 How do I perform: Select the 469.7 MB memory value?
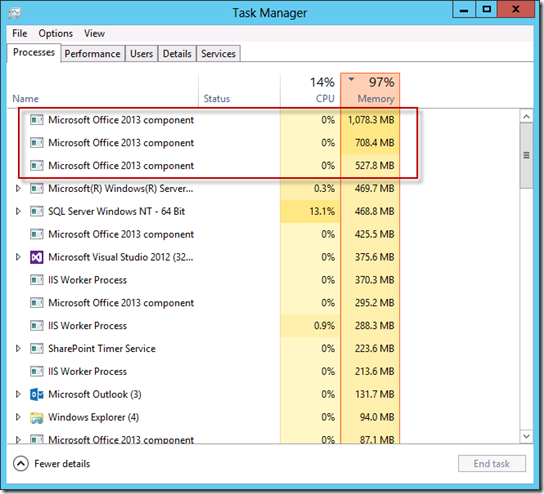(374, 189)
